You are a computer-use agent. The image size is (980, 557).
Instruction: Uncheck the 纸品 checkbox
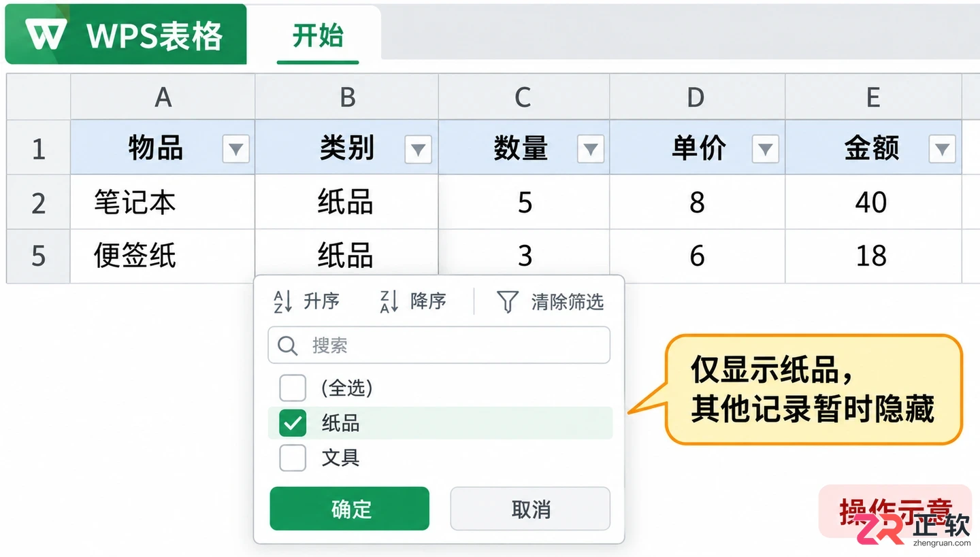pos(293,423)
